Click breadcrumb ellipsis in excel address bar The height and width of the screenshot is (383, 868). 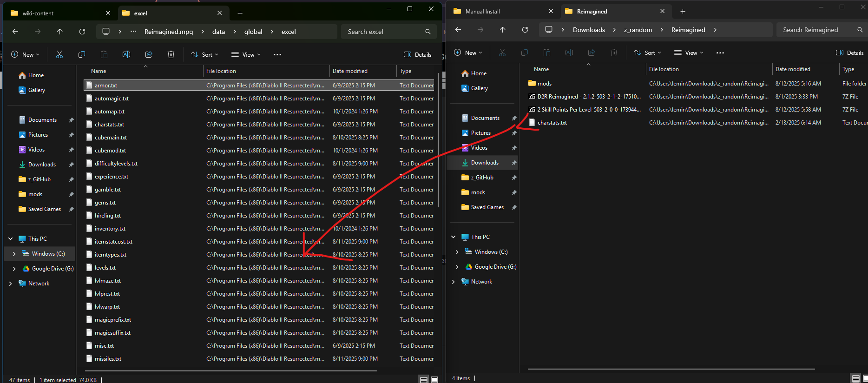133,32
